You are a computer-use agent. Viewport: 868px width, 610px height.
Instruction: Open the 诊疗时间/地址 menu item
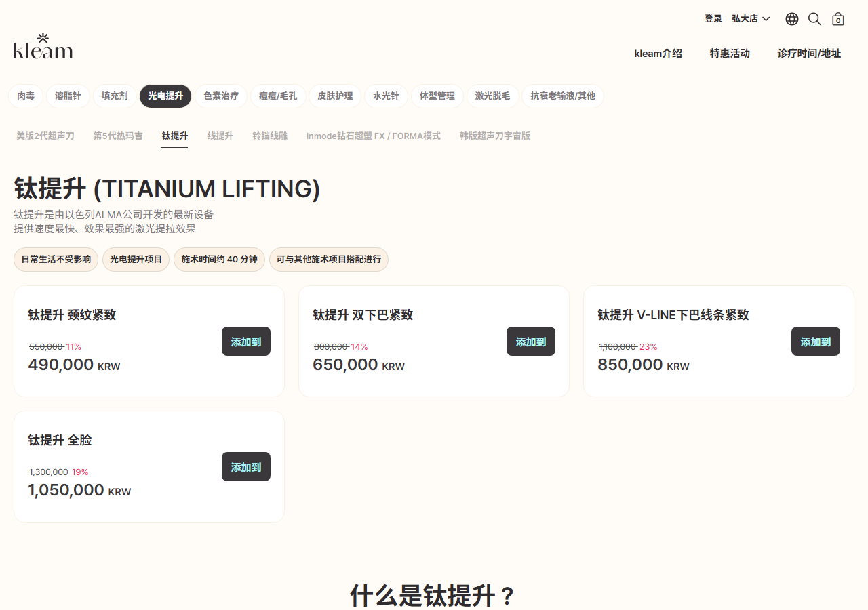(809, 53)
